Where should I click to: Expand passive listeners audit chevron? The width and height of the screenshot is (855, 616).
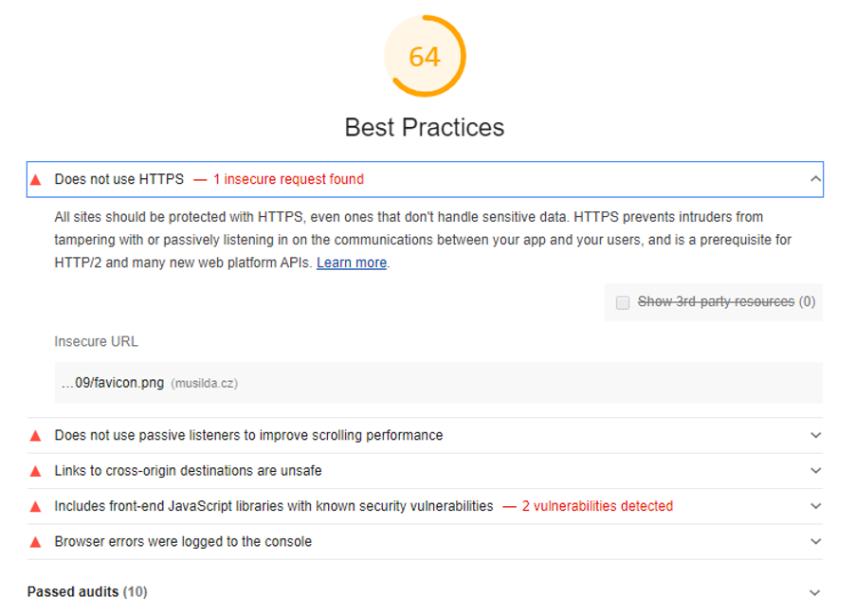click(x=815, y=435)
